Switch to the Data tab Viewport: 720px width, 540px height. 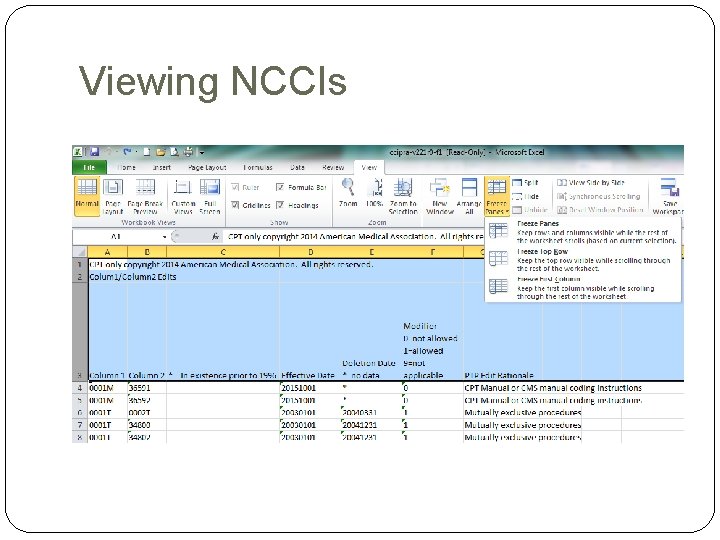coord(297,167)
